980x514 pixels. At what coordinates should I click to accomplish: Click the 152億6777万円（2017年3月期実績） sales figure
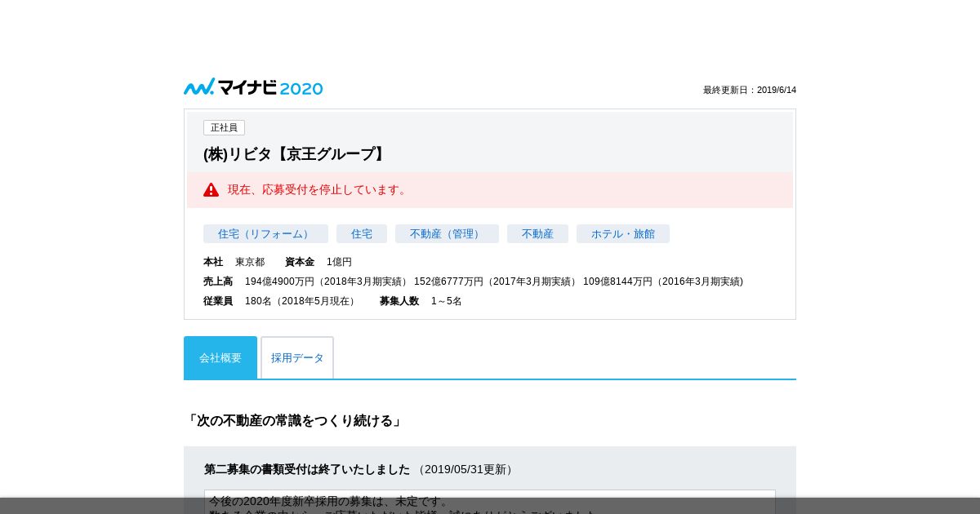497,281
